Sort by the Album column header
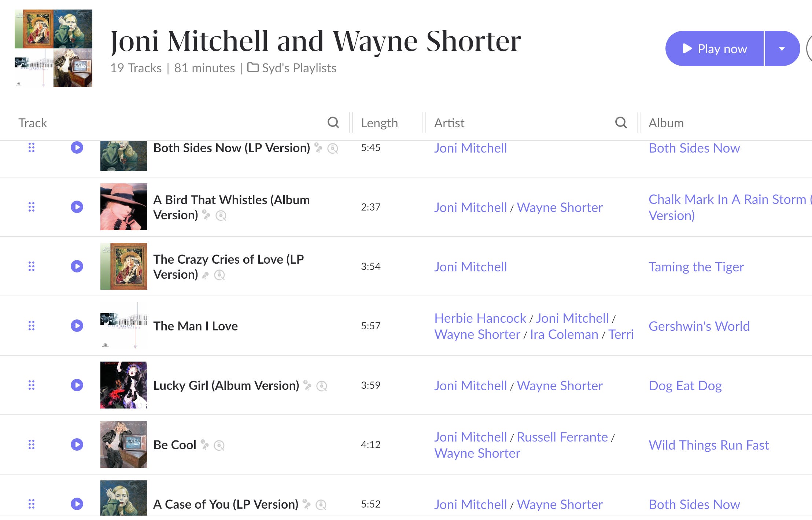 (666, 123)
